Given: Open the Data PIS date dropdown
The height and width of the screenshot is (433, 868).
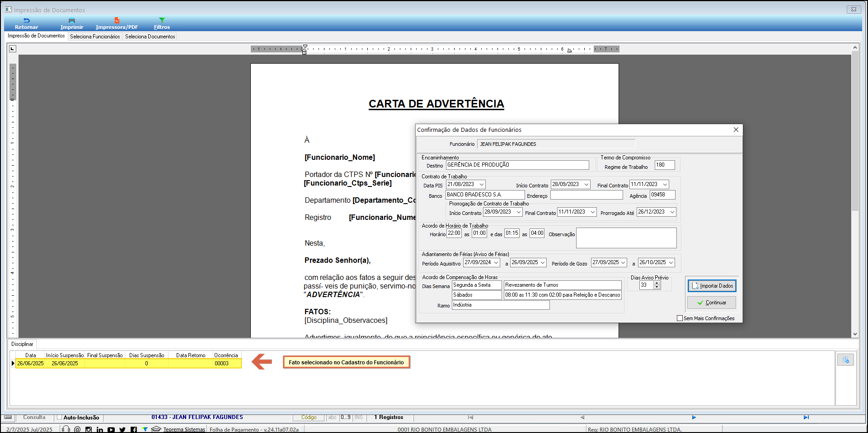Looking at the screenshot, I should click(x=482, y=184).
